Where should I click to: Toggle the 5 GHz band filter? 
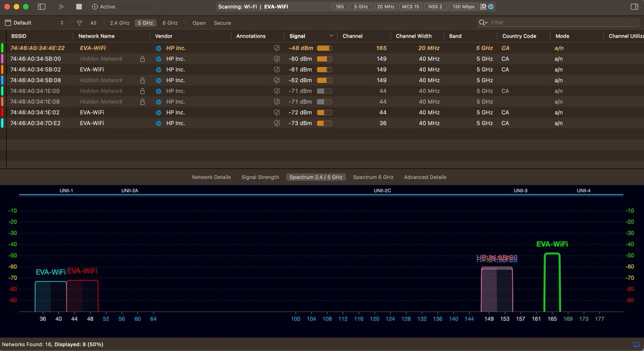tap(145, 23)
